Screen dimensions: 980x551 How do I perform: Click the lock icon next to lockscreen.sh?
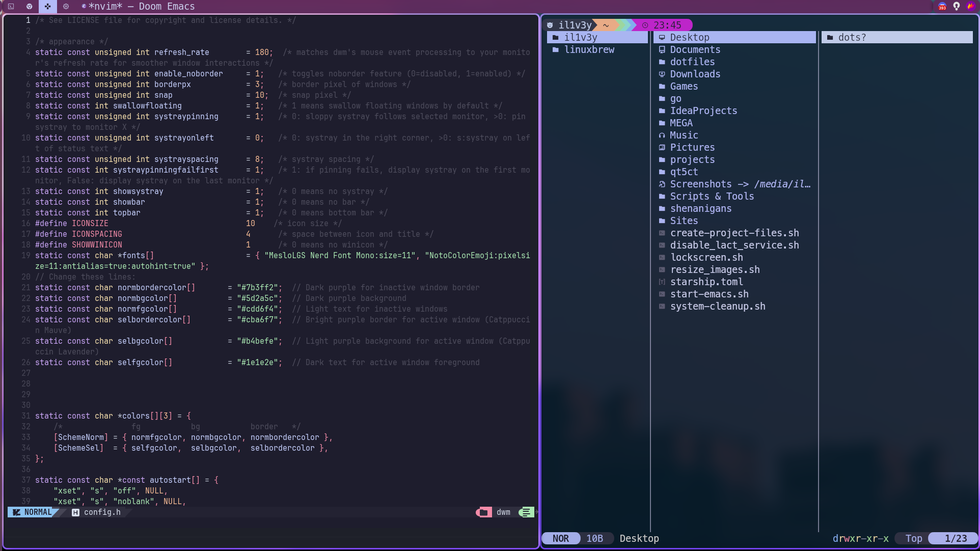[661, 257]
